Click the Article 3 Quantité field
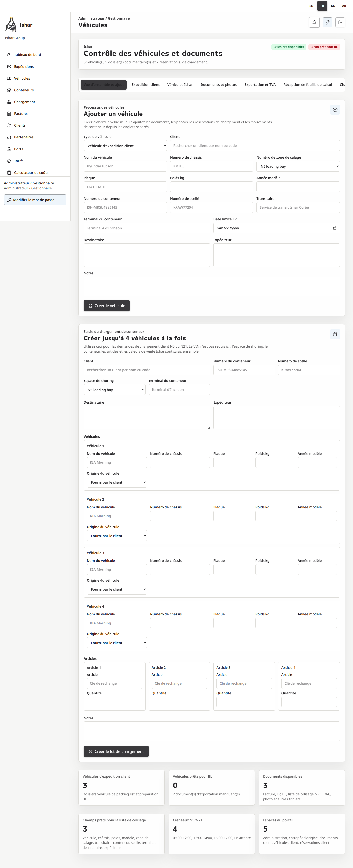The image size is (353, 868). (x=244, y=702)
